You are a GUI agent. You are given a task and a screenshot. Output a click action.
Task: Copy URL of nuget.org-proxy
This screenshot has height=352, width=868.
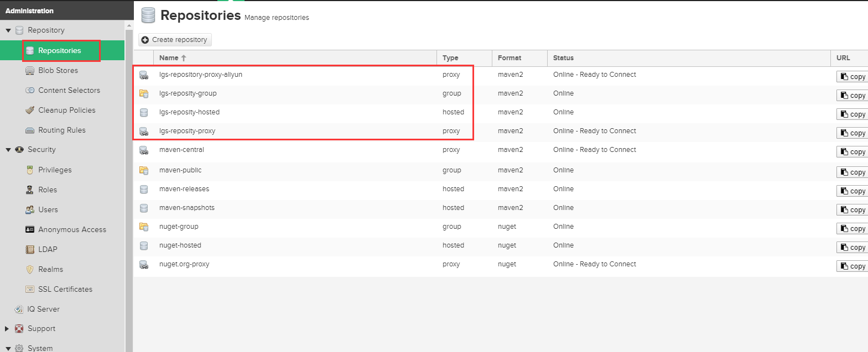pos(853,266)
